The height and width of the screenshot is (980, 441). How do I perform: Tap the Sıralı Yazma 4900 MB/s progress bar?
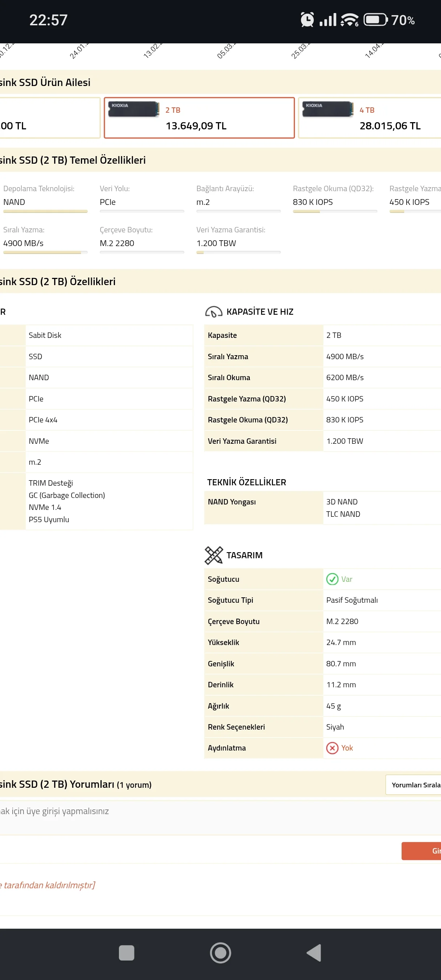click(x=45, y=252)
